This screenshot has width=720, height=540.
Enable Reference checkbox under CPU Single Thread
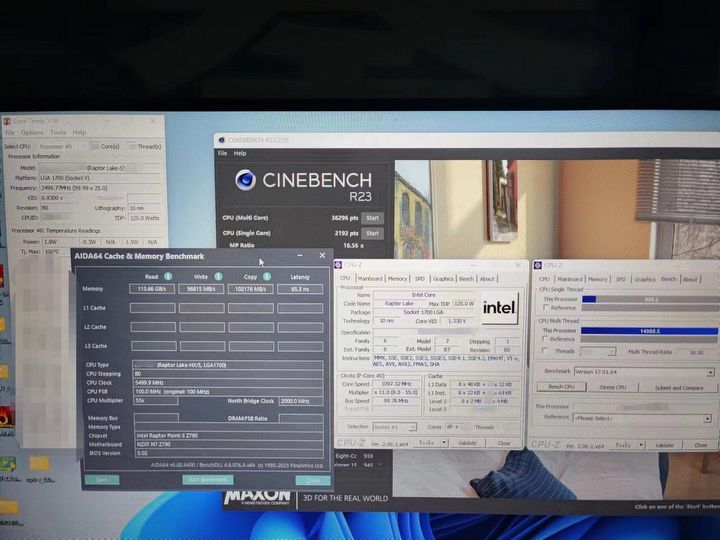point(544,308)
